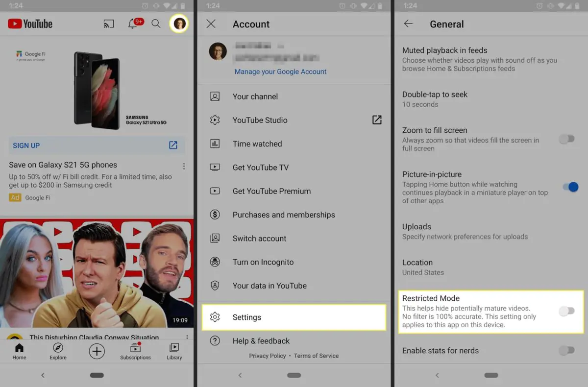Toggle on Enable stats for nerds

[567, 351]
